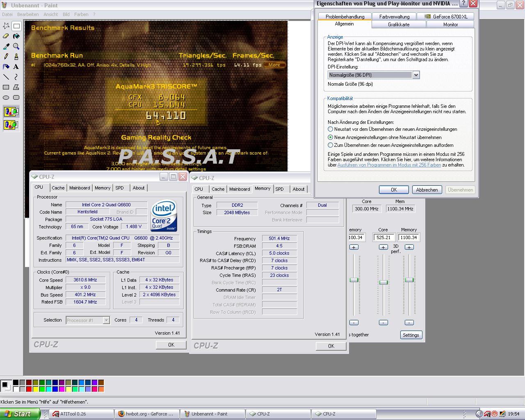Screen dimensions: 525x420
Task: Click the Memory clock value field 1100.34
Action: 409,237
